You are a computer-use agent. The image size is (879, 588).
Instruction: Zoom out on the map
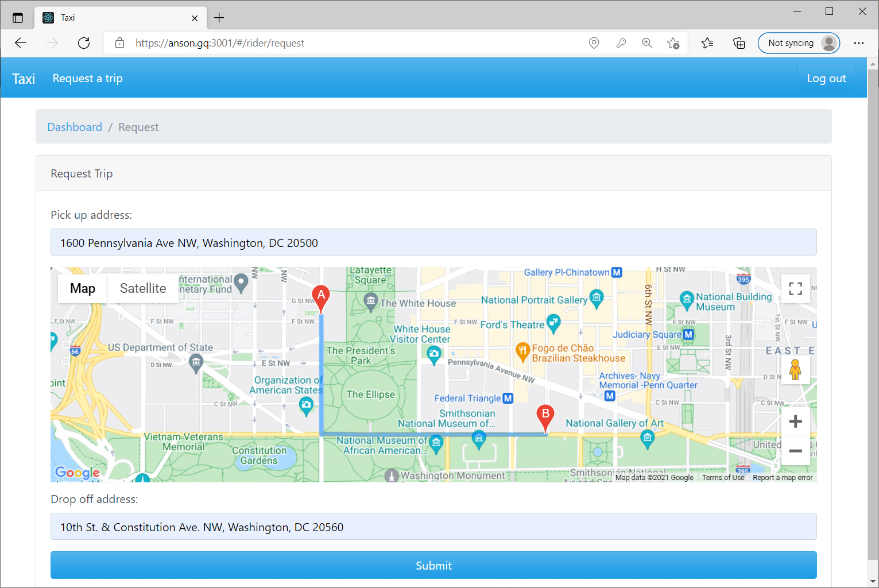click(795, 451)
